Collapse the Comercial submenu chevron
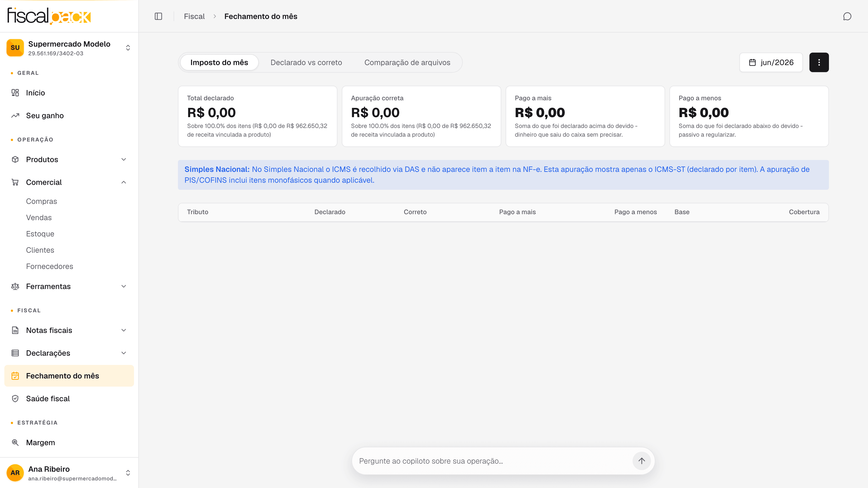 124,182
